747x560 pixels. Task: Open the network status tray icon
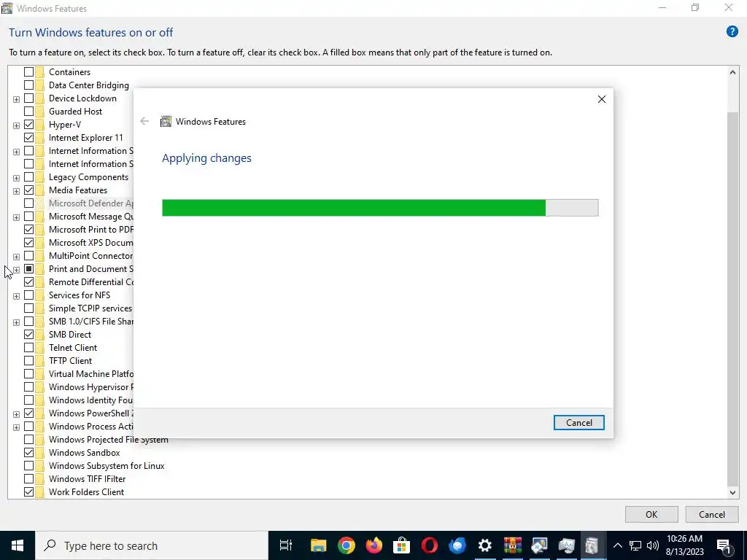tap(635, 545)
